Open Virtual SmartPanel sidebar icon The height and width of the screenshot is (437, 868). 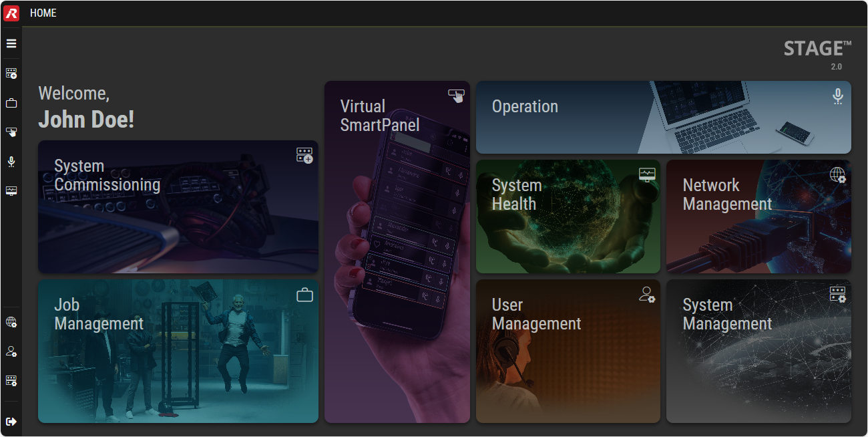11,132
